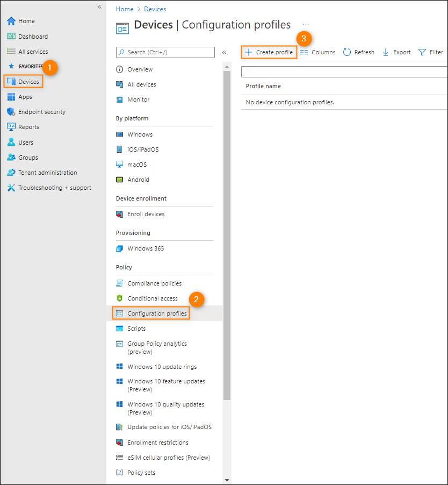The width and height of the screenshot is (448, 485).
Task: Click the Android platform icon
Action: coord(119,180)
